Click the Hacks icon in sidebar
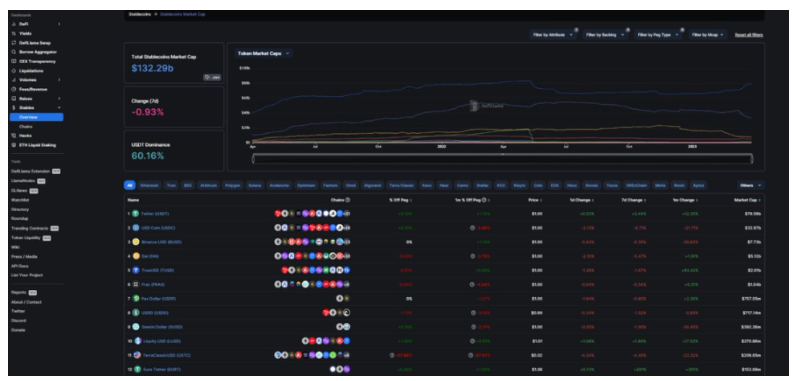The width and height of the screenshot is (796, 381). (14, 135)
